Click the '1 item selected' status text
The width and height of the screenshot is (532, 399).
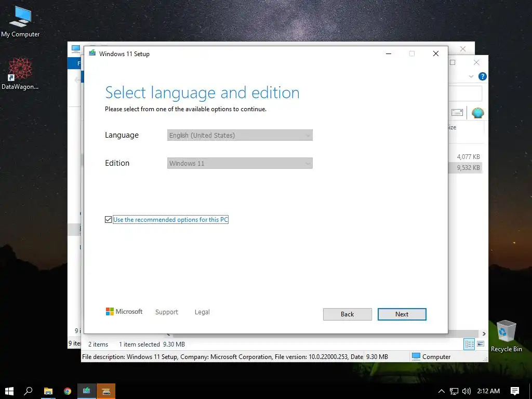(139, 344)
